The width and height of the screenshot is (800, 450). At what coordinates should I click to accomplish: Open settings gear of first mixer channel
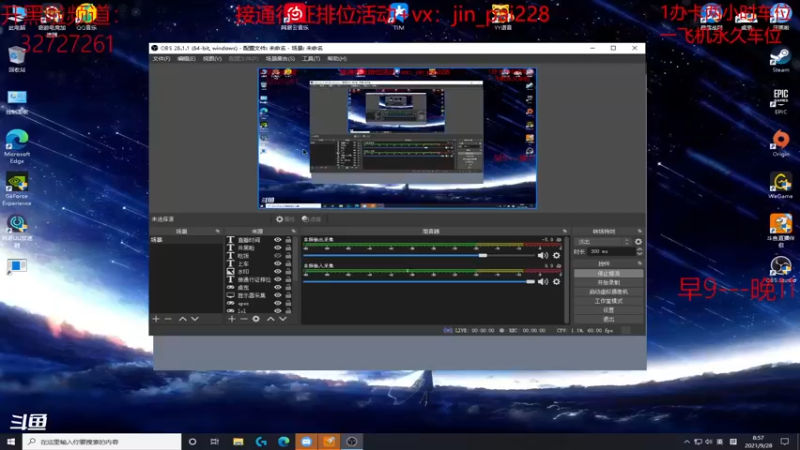[556, 255]
